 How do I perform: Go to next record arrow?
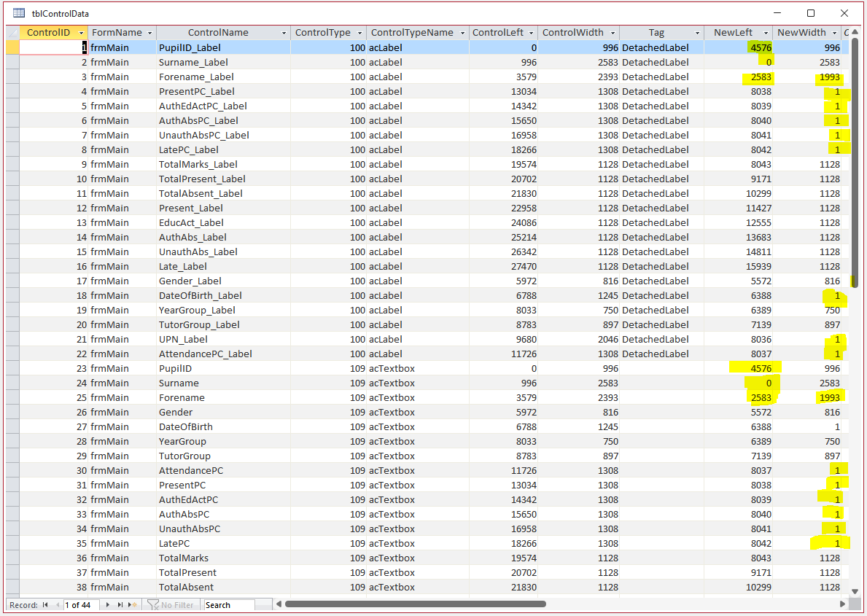108,605
